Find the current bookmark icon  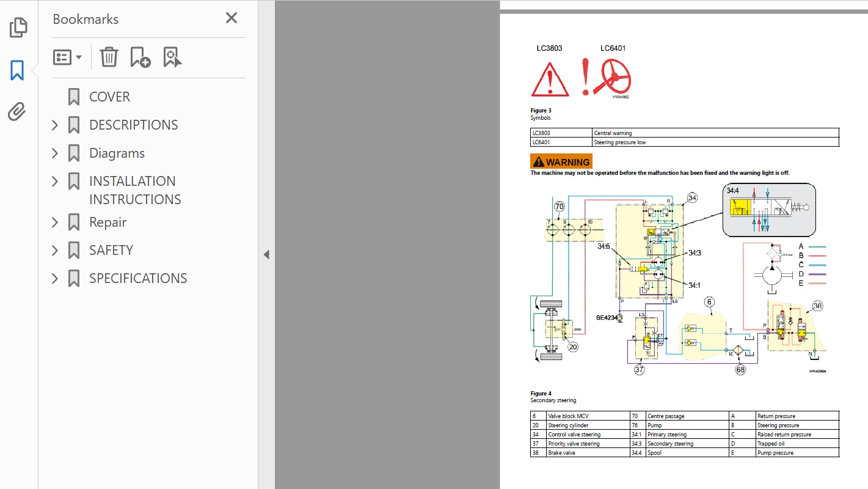173,57
